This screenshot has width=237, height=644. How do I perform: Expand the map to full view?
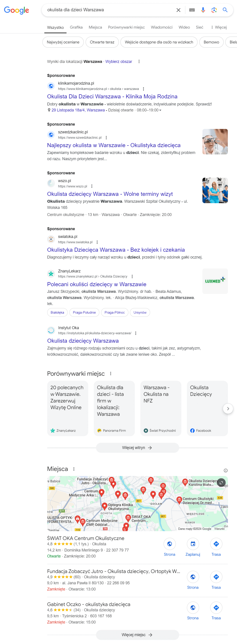[221, 482]
